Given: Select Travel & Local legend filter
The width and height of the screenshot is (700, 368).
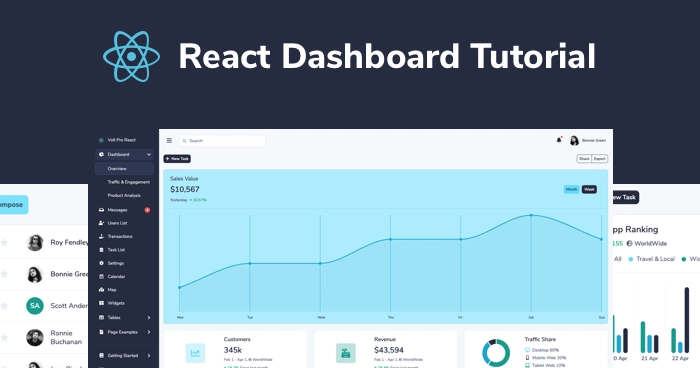Looking at the screenshot, I should pyautogui.click(x=651, y=259).
